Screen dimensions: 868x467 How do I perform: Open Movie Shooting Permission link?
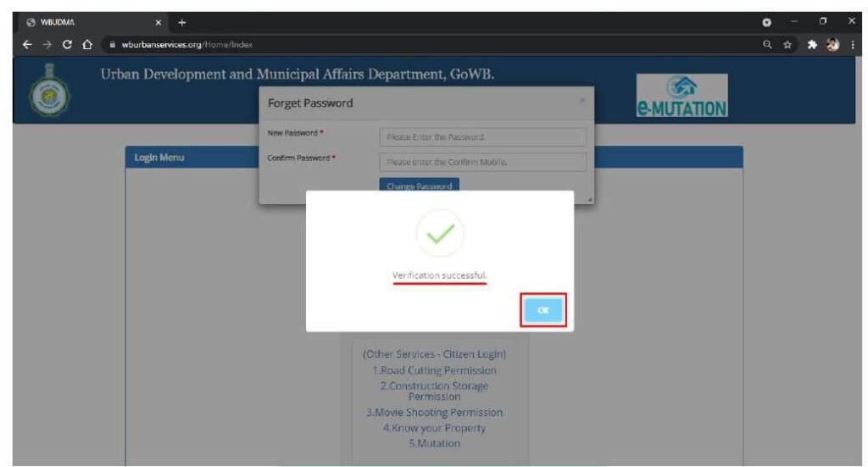click(435, 412)
